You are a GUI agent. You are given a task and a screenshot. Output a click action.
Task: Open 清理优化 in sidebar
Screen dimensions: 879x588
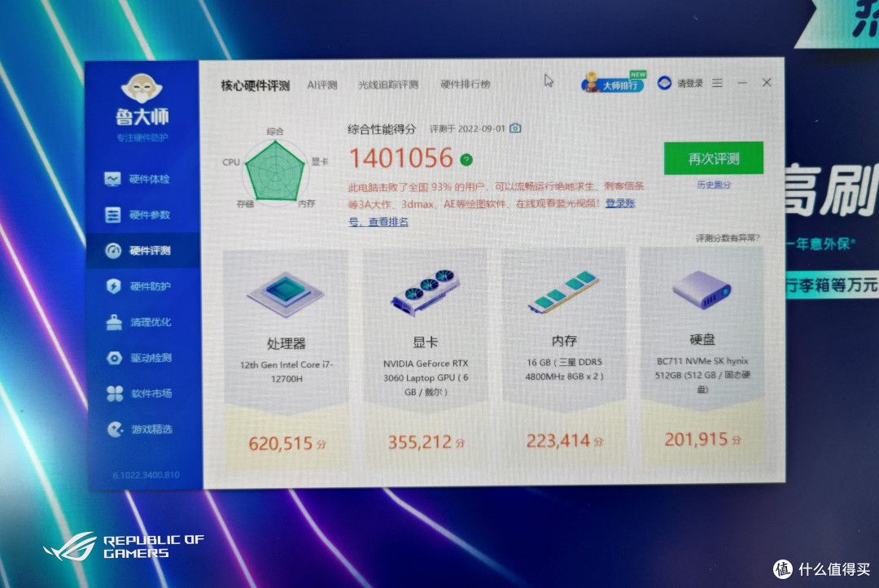pos(139,322)
